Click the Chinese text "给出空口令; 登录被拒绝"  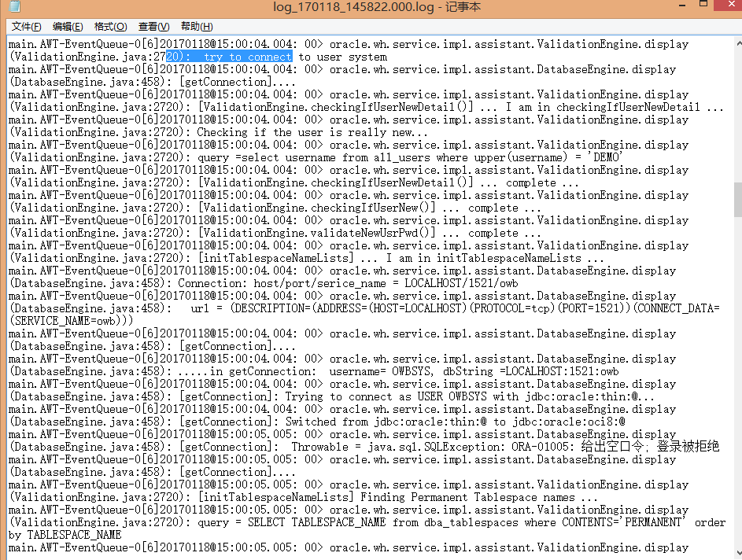tap(650, 447)
